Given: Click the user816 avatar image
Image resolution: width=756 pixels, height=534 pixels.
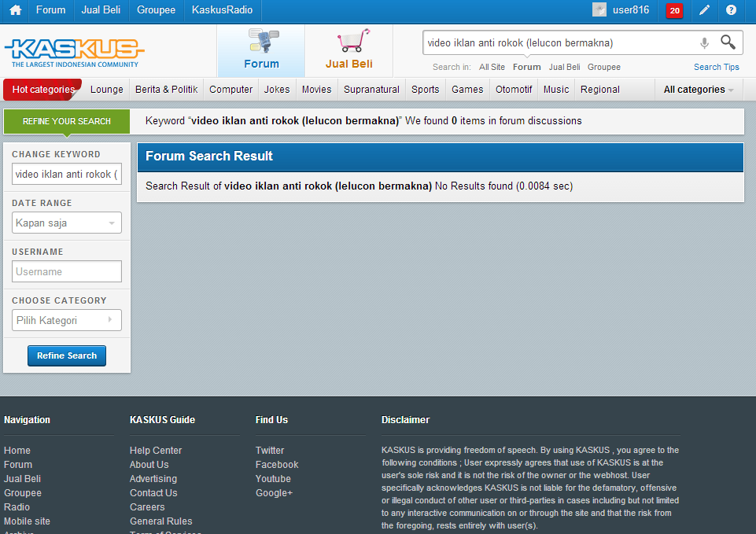Looking at the screenshot, I should click(x=599, y=10).
